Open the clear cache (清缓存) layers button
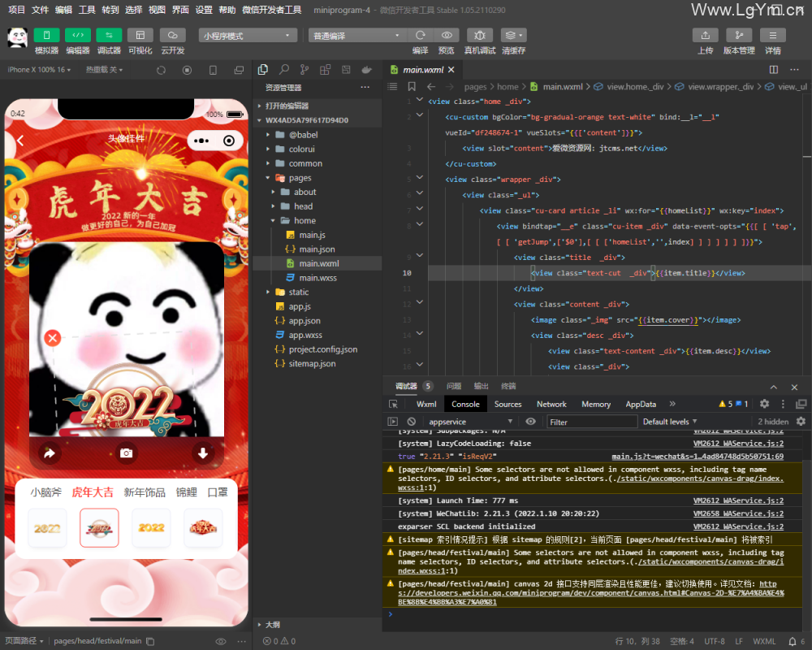Screen dimensions: 812x650 [x=513, y=35]
